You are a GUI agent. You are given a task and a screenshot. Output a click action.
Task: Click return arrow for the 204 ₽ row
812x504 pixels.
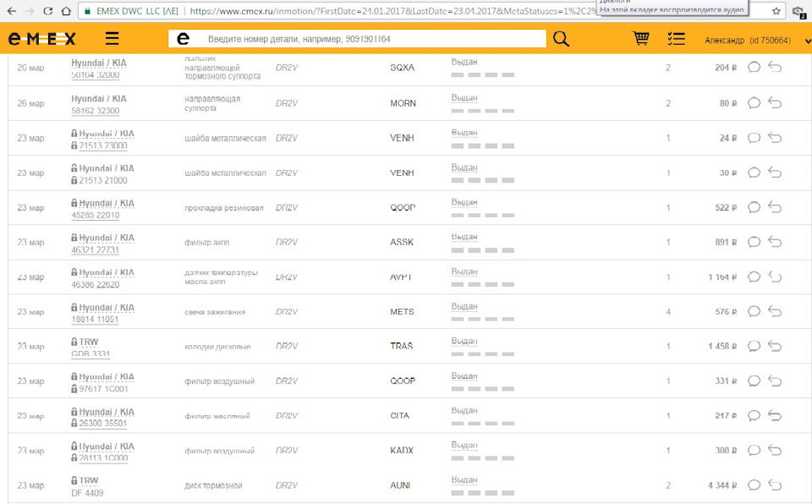(775, 67)
